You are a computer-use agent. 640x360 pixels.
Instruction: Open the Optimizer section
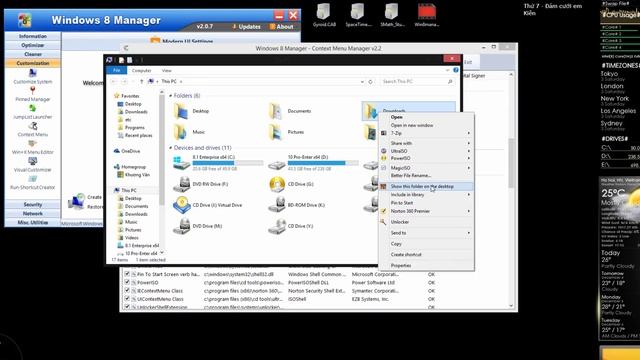click(33, 45)
